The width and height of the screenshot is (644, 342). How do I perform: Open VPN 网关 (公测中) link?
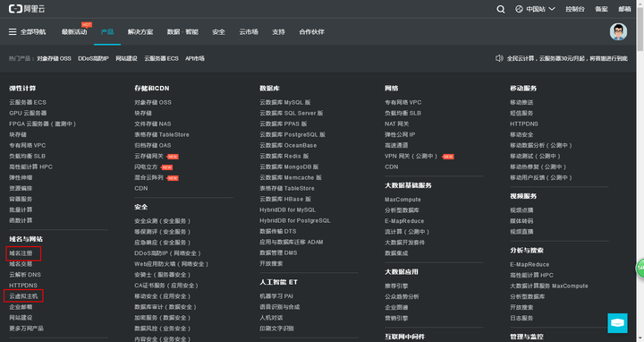tap(411, 156)
